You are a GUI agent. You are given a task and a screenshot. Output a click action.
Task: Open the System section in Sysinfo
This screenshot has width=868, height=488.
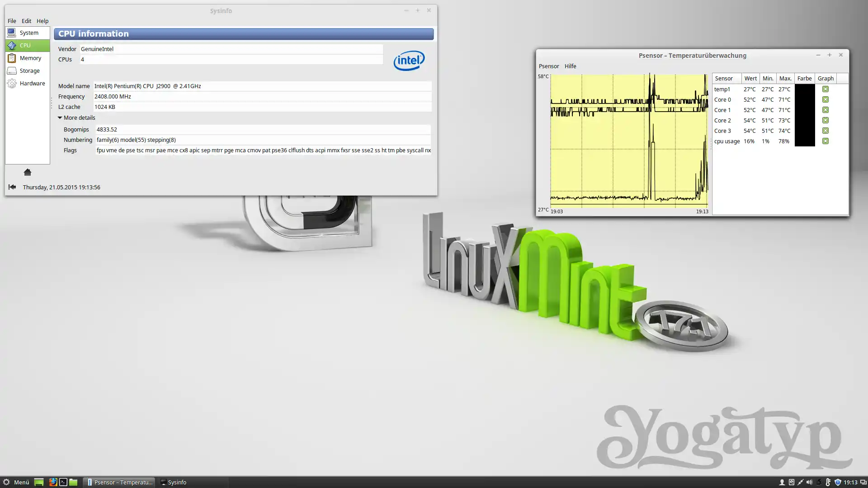coord(28,33)
